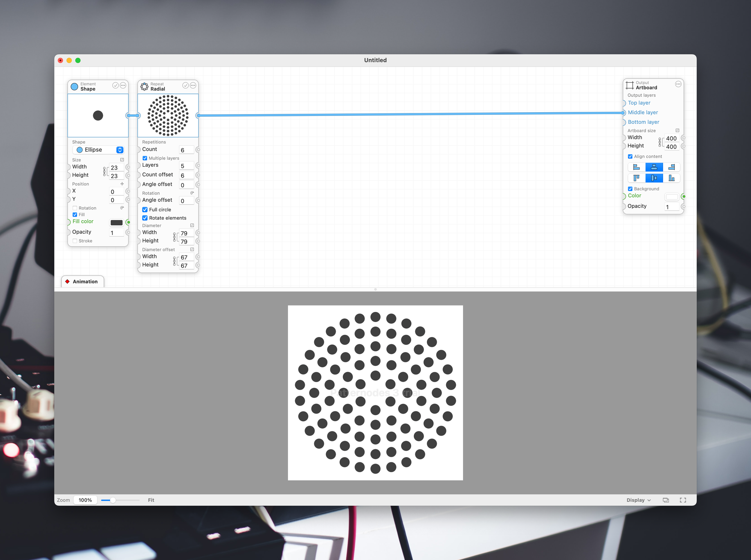Open the Fill color dark swatch

116,223
